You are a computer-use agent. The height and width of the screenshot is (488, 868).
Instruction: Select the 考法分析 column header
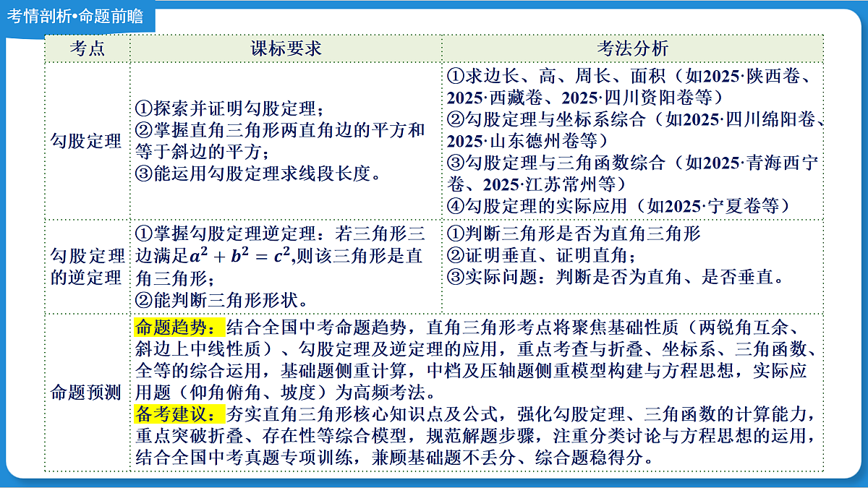click(x=633, y=48)
